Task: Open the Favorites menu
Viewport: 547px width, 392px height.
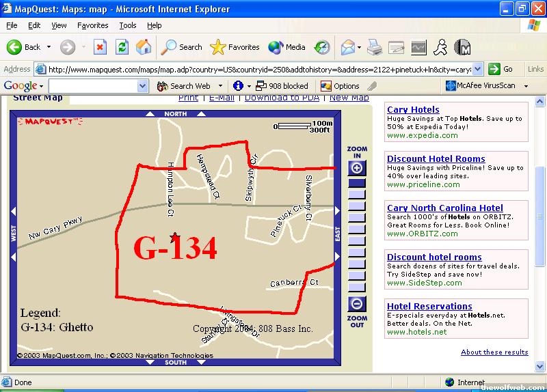Action: pyautogui.click(x=92, y=25)
